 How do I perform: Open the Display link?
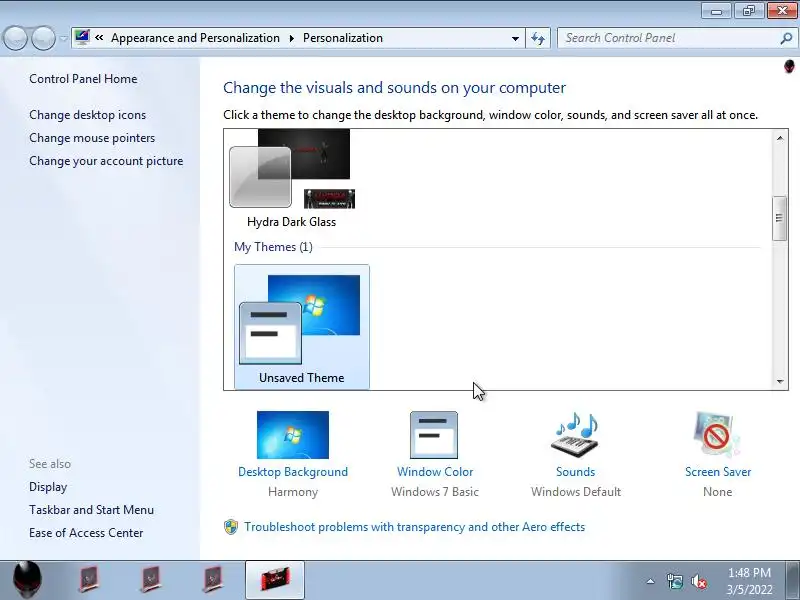click(48, 487)
